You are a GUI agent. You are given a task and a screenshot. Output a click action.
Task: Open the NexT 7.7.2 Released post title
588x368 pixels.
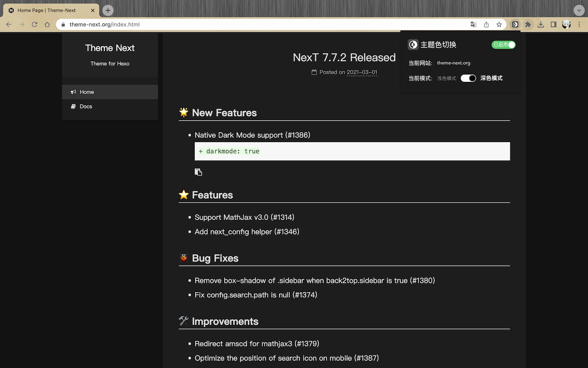[x=344, y=57]
